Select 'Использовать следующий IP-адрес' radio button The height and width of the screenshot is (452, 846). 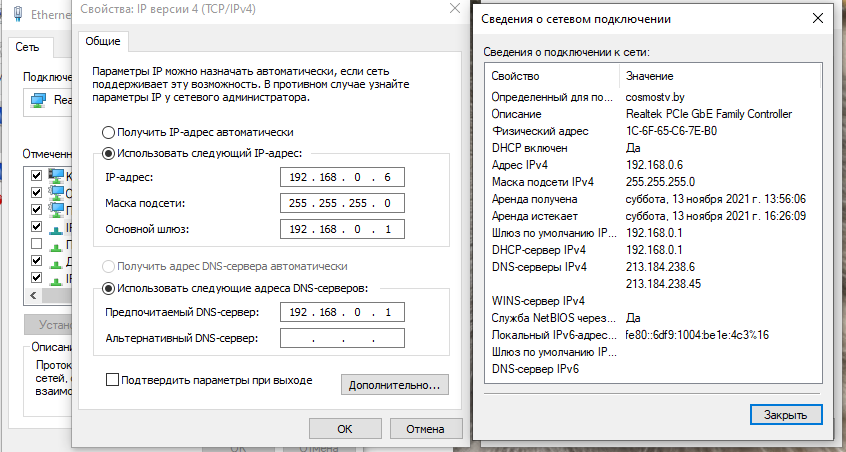click(108, 154)
